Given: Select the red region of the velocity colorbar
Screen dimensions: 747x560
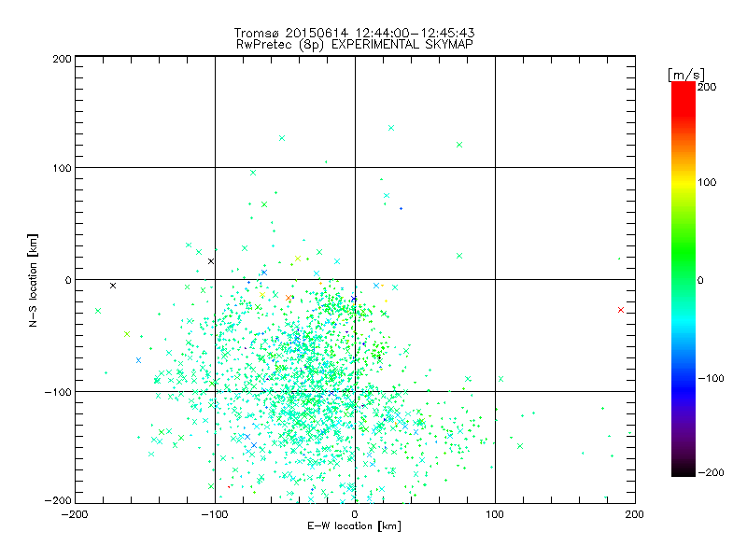Looking at the screenshot, I should click(684, 98).
